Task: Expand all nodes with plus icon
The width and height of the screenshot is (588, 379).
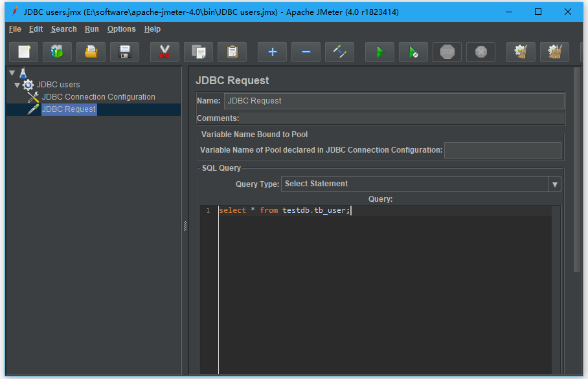Action: [x=272, y=52]
